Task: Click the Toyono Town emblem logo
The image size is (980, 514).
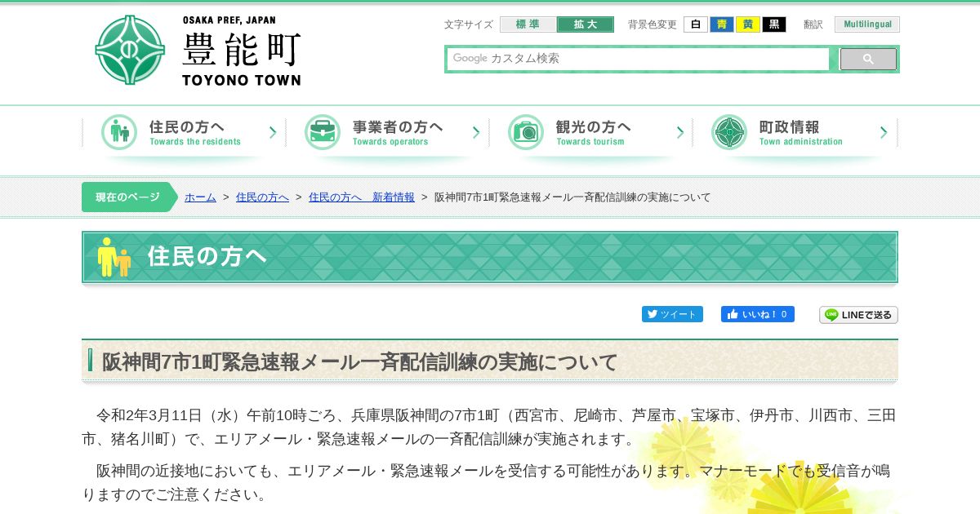Action: click(x=130, y=50)
